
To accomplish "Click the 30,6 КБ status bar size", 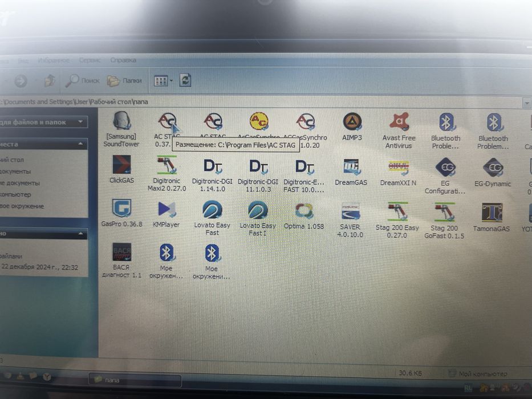I will point(410,373).
